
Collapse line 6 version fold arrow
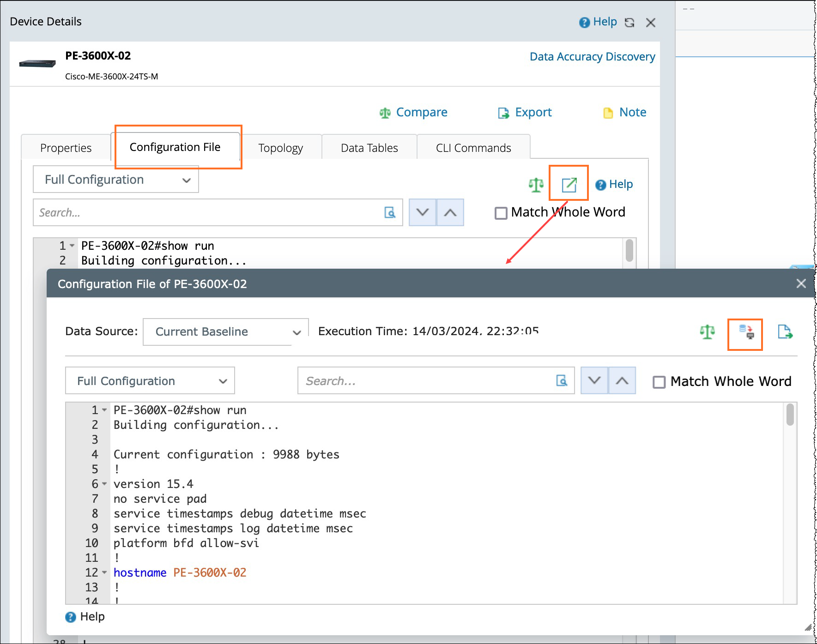tap(105, 484)
